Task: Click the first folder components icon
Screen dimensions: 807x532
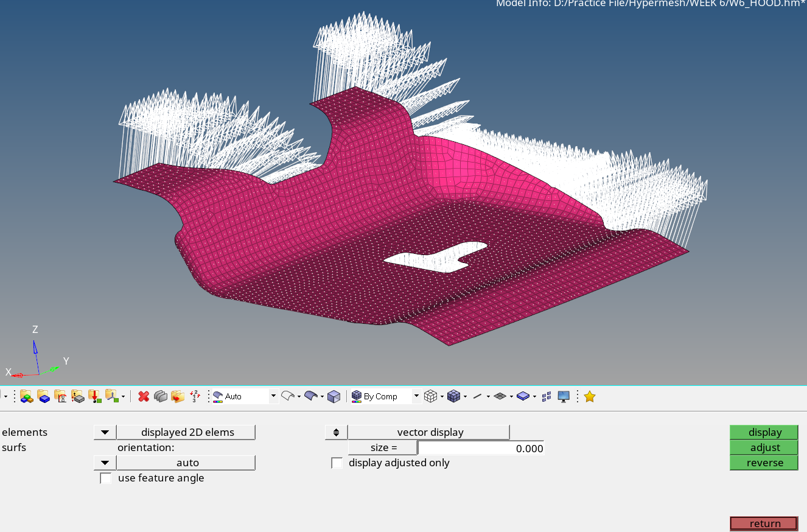Action: (26, 396)
